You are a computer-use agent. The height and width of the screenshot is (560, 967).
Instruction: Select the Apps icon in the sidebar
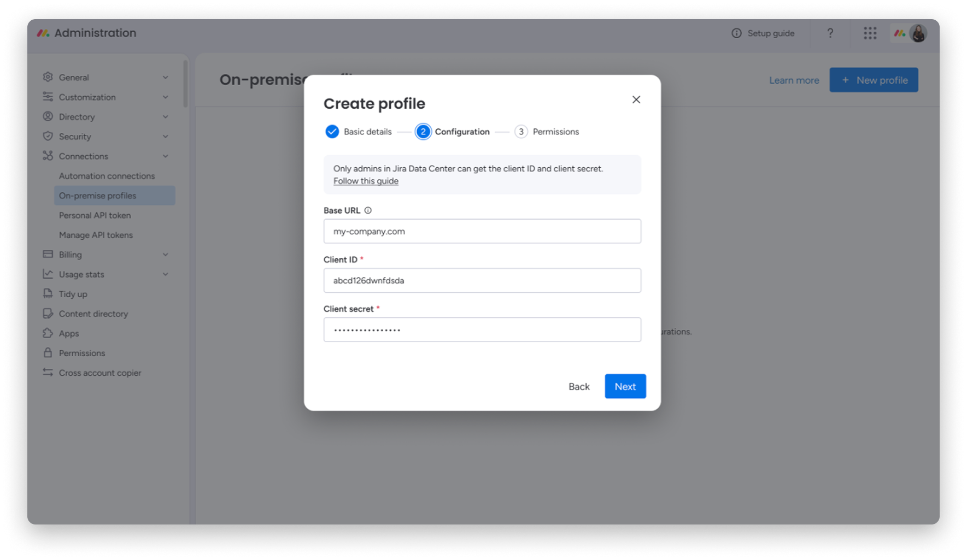tap(48, 333)
